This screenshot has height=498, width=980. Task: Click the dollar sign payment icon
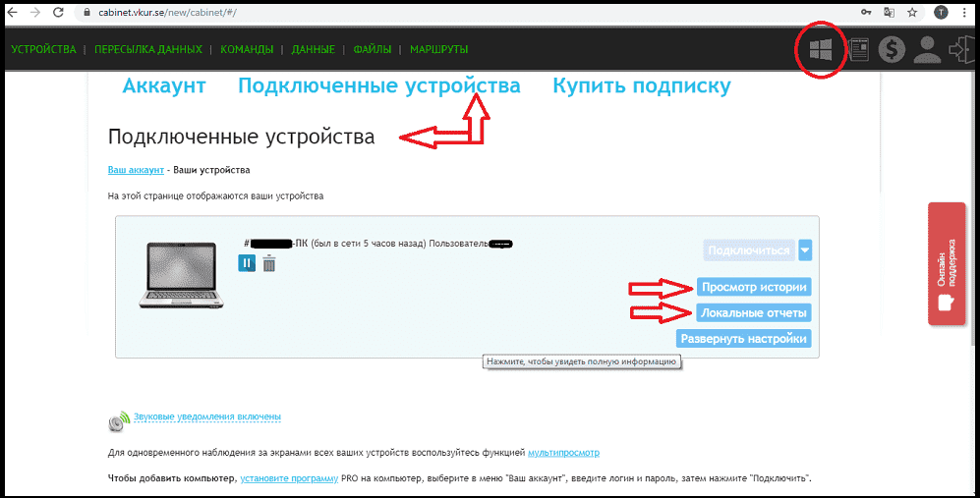[x=892, y=50]
